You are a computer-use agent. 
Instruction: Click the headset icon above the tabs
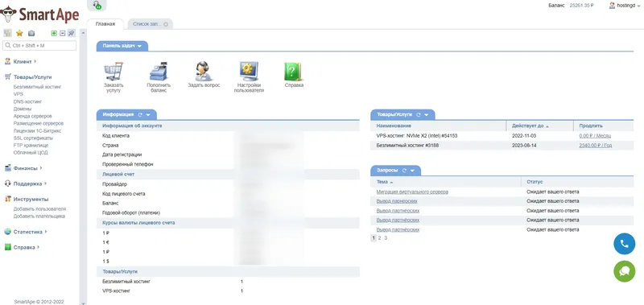[97, 5]
